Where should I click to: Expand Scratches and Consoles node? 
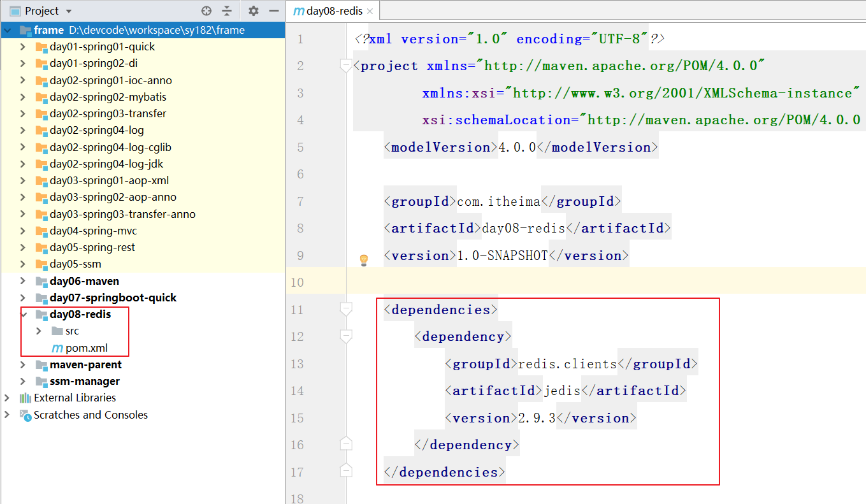(7, 414)
